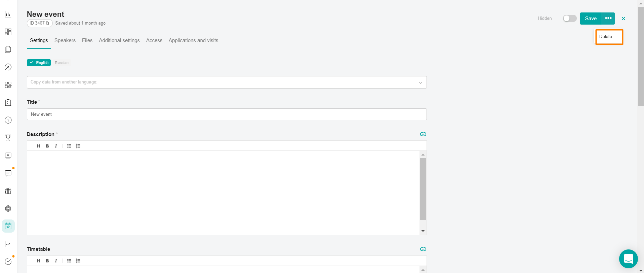Click the page vertical scrollbar thumb
Screen dimensions: 644x273
641,56
